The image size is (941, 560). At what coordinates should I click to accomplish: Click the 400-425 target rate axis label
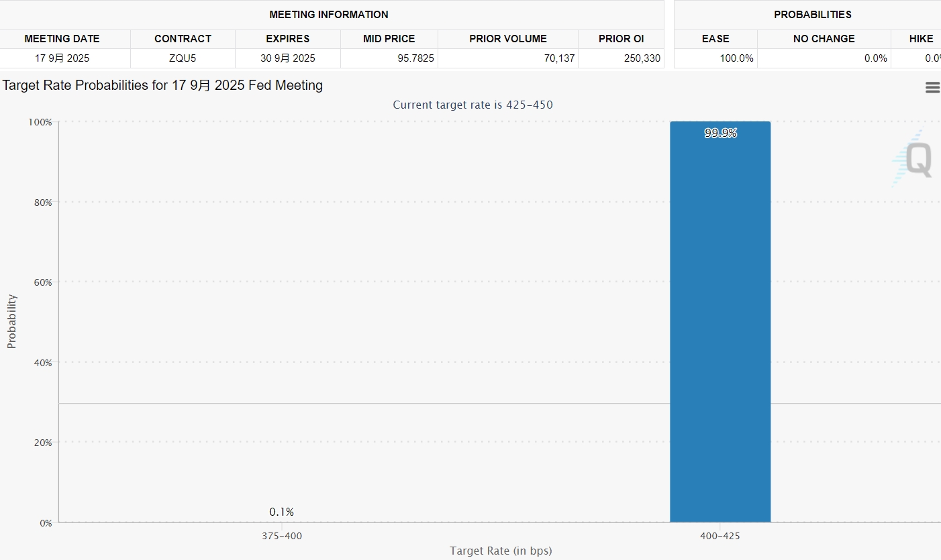(720, 536)
